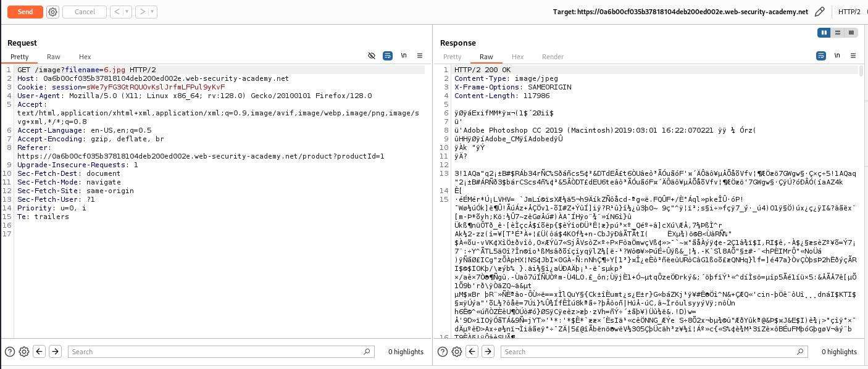Select combined tabs layout view
This screenshot has width=868, height=369.
pos(851,33)
